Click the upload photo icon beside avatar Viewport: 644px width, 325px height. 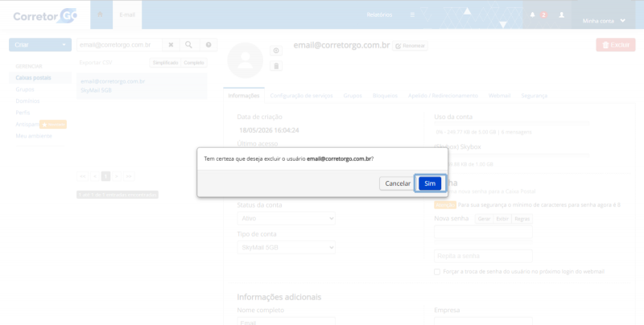click(276, 51)
